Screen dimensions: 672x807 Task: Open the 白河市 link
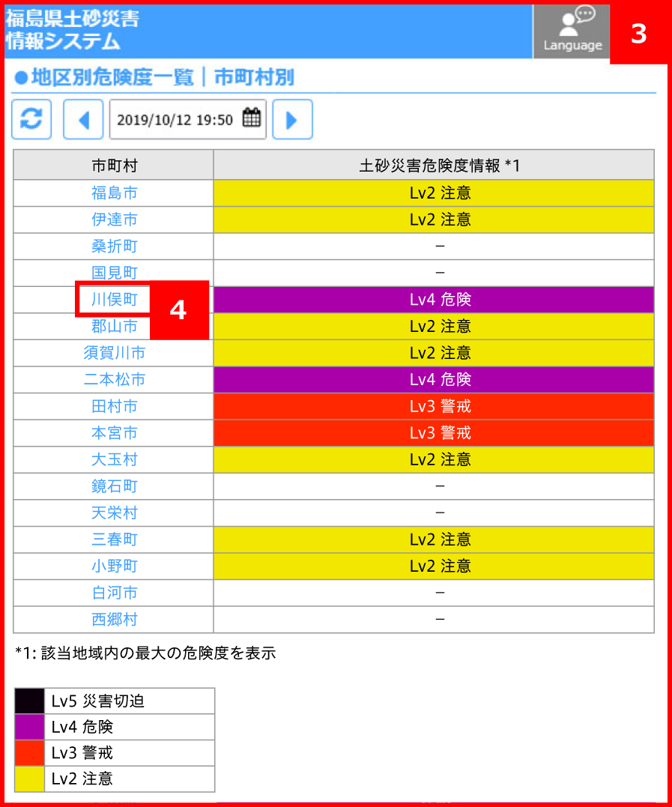click(114, 593)
